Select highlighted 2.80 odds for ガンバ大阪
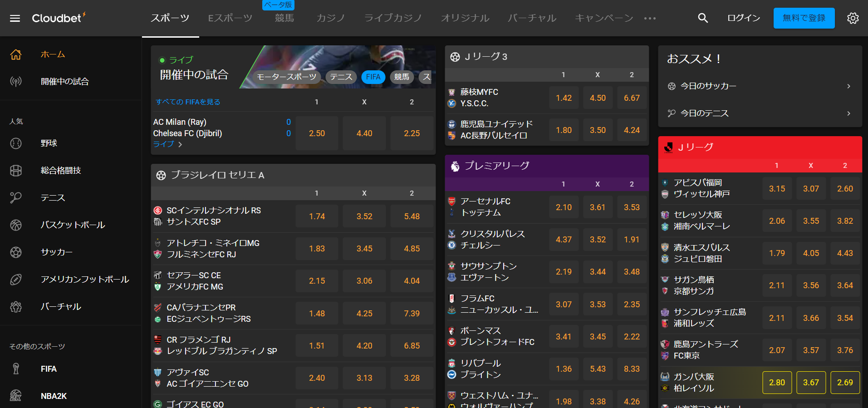 (x=777, y=383)
